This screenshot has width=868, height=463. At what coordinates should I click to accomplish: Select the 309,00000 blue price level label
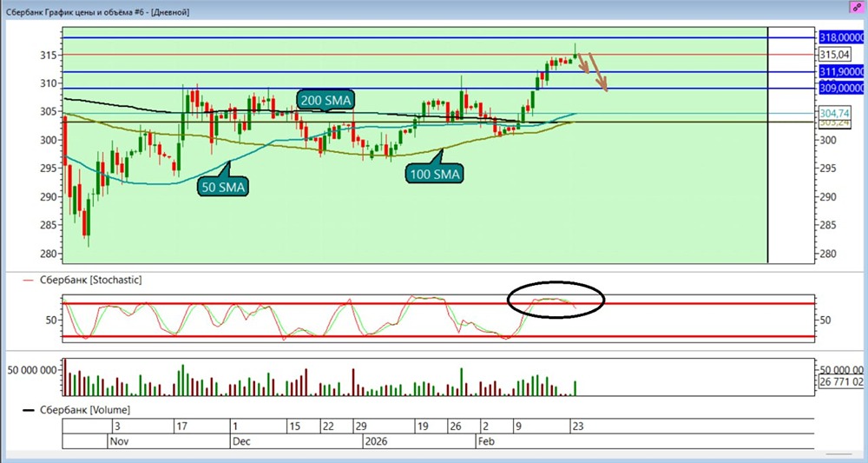tap(841, 88)
